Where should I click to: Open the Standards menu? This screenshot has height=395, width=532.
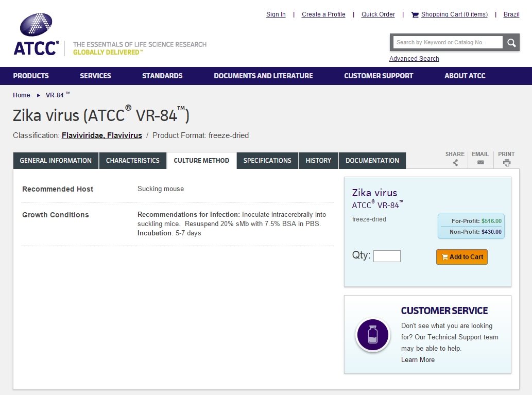click(x=162, y=76)
